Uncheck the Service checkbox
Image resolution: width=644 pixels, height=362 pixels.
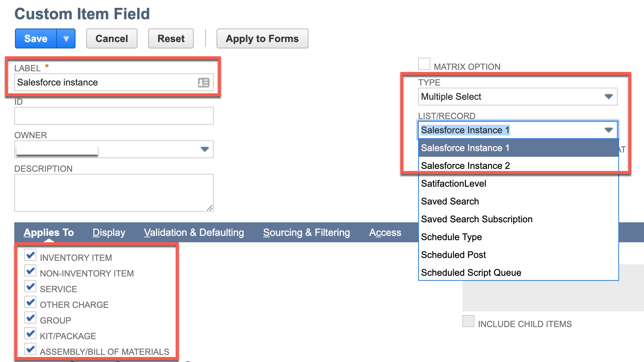coord(30,286)
